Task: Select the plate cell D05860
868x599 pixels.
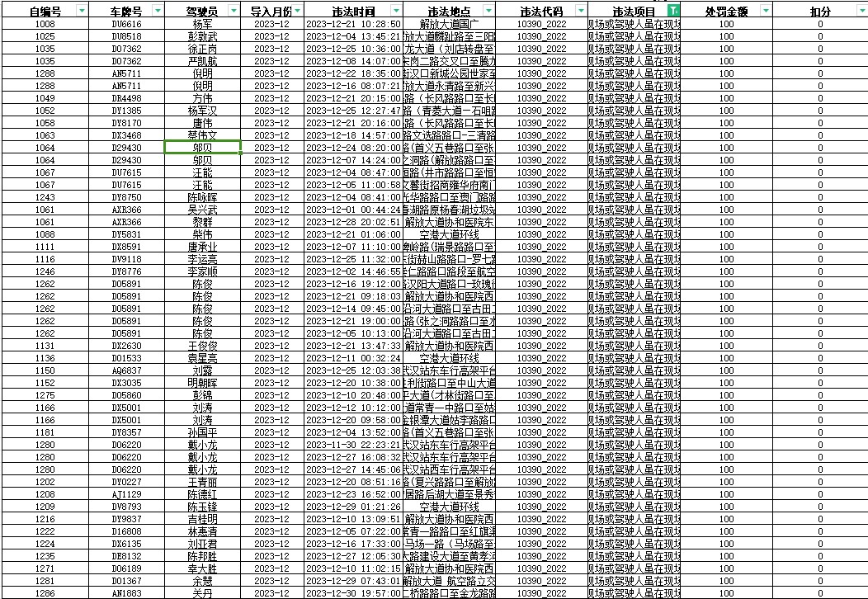Action: 126,395
